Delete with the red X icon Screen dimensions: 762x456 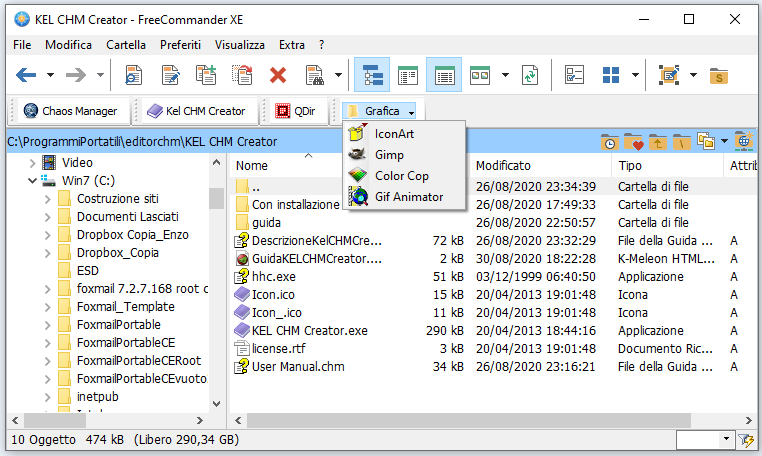[x=278, y=75]
